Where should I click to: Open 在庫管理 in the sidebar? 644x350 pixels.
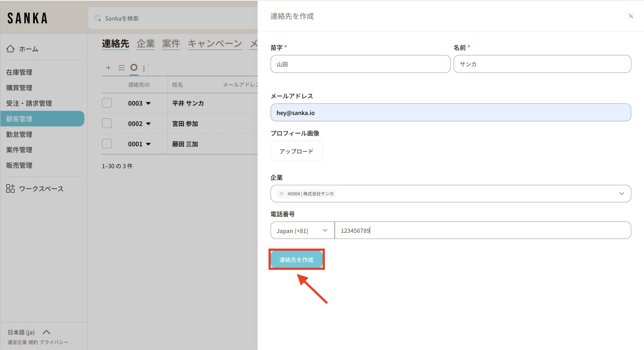(x=19, y=72)
